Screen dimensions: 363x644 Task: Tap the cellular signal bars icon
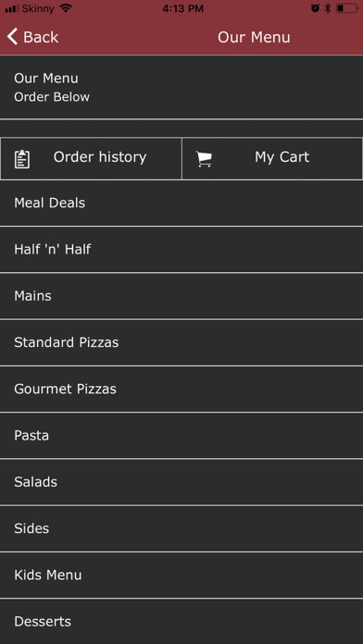coord(12,8)
